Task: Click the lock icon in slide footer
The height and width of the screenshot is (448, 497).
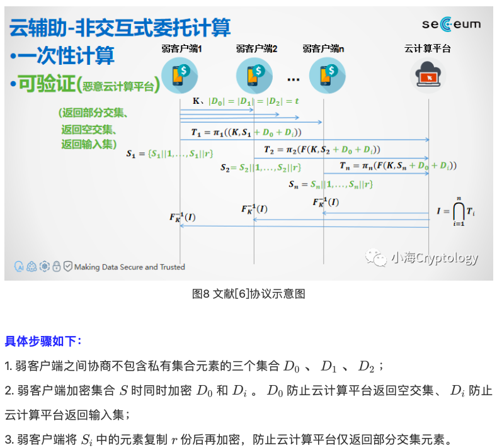Action: 57,267
